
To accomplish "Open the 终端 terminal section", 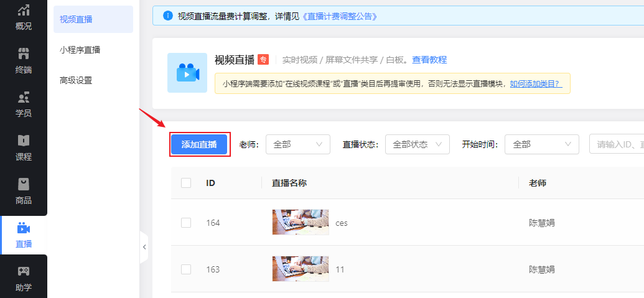I will coord(24,61).
